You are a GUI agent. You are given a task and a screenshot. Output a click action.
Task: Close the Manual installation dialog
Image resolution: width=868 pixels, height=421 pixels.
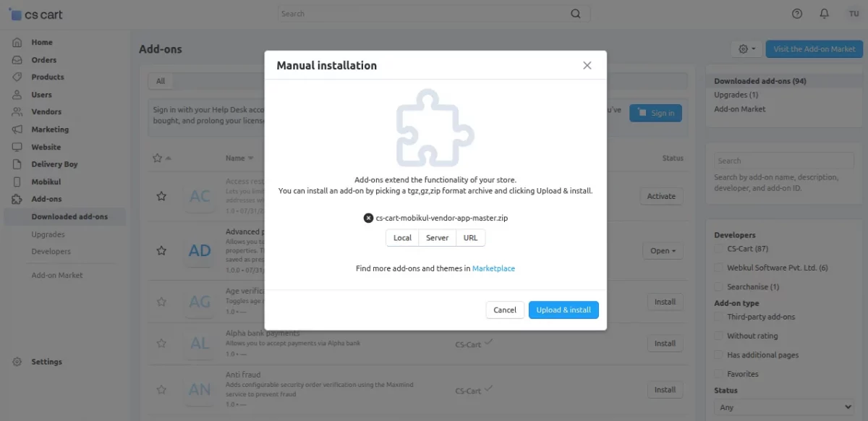click(587, 65)
